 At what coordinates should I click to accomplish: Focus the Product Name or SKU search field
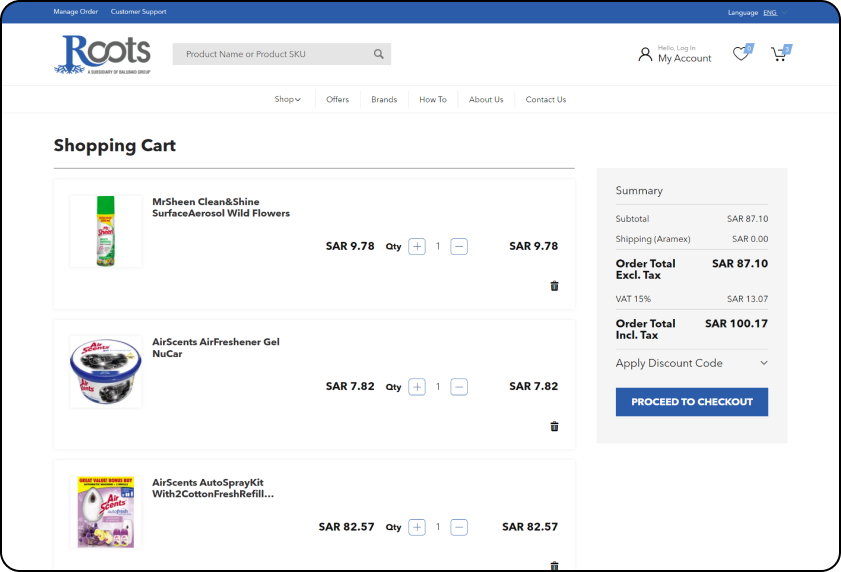click(282, 54)
